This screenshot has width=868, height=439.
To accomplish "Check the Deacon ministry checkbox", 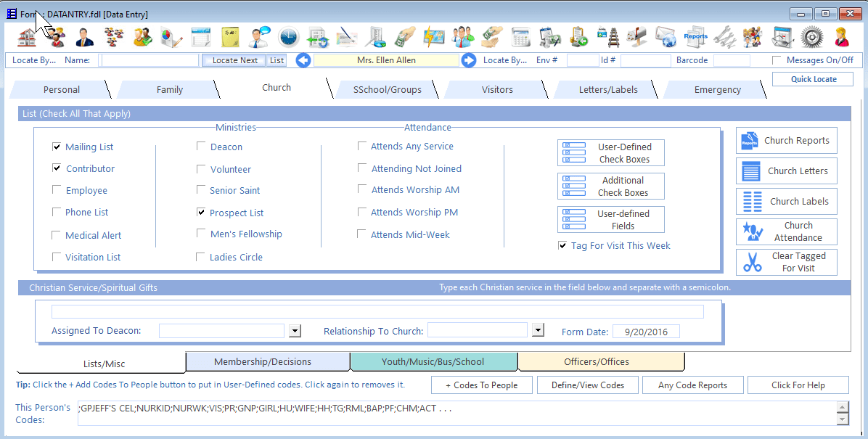I will [x=201, y=146].
